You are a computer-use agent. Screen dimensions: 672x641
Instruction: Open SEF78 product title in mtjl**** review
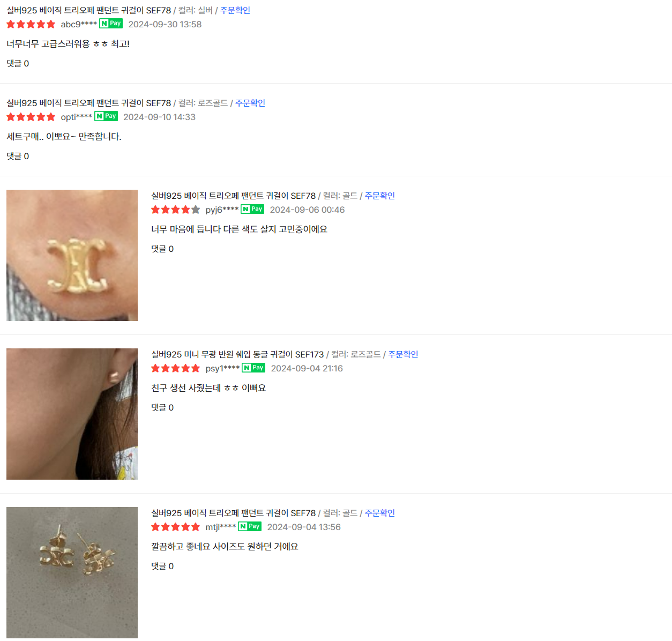pos(234,513)
